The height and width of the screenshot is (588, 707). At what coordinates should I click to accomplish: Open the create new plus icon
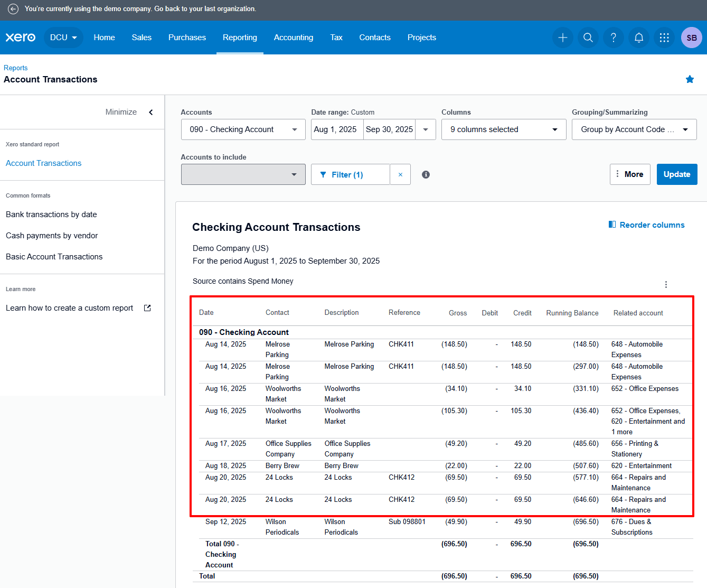pos(562,38)
